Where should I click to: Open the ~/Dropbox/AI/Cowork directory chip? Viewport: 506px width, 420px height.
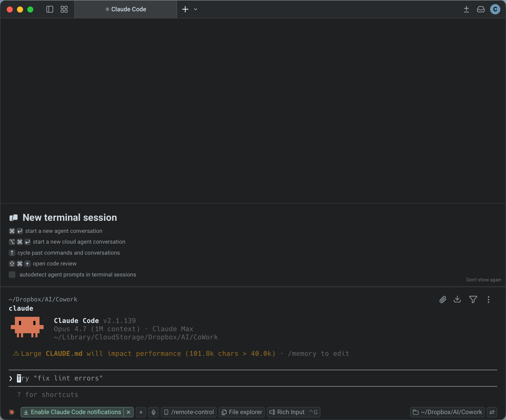coord(447,412)
